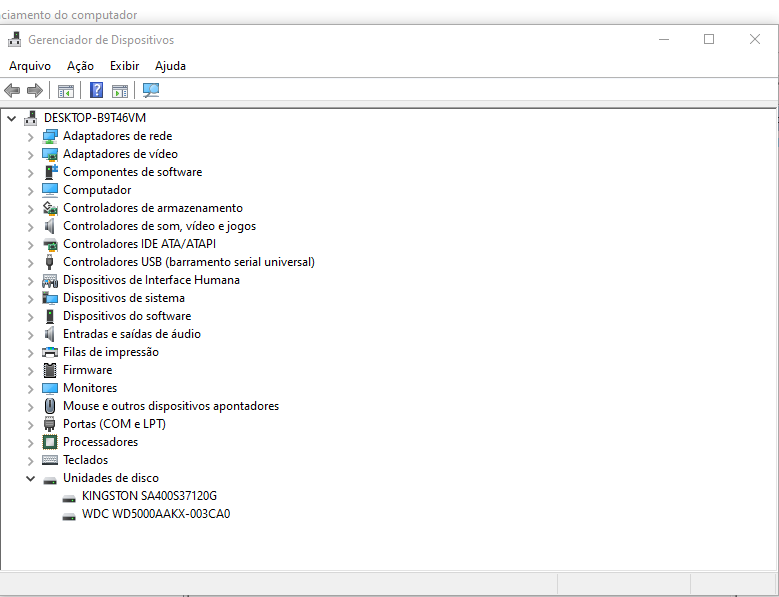
Task: Select the DESKTOP-B9T46VM label
Action: [x=95, y=118]
